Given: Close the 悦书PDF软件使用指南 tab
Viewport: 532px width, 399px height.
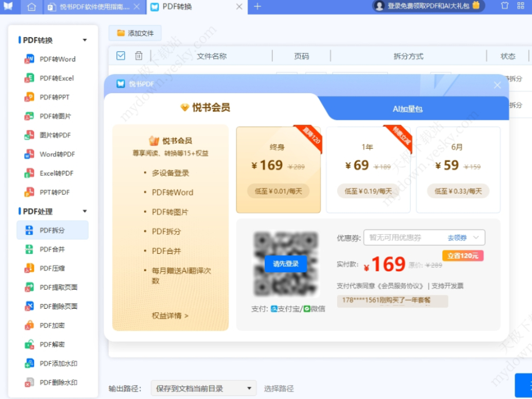Looking at the screenshot, I should [136, 7].
